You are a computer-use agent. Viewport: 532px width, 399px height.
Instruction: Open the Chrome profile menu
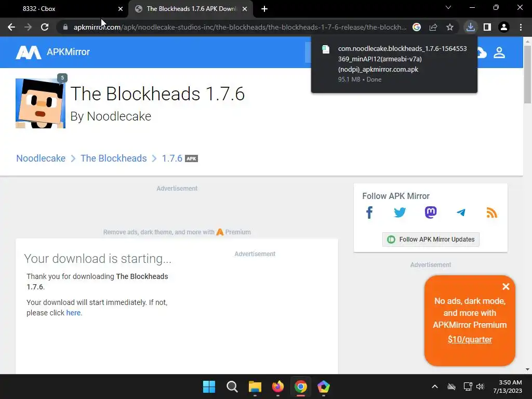click(x=504, y=27)
